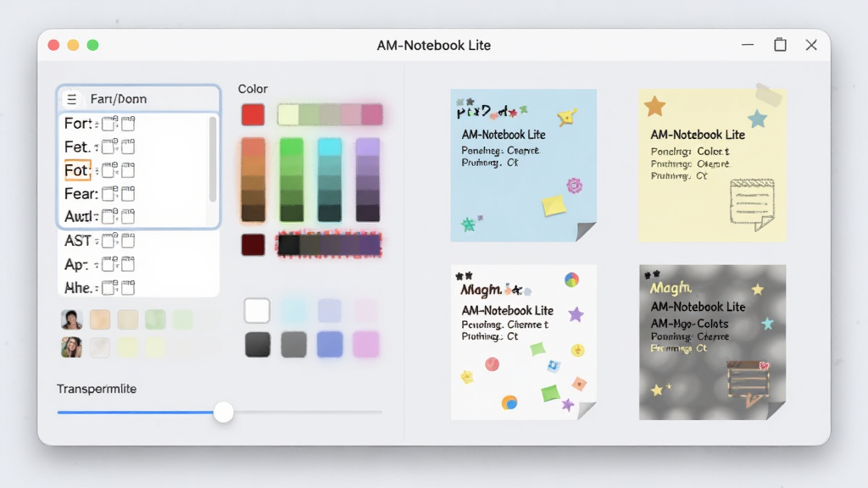The width and height of the screenshot is (868, 488).
Task: Click the first icon in the Fear: row
Action: [109, 193]
